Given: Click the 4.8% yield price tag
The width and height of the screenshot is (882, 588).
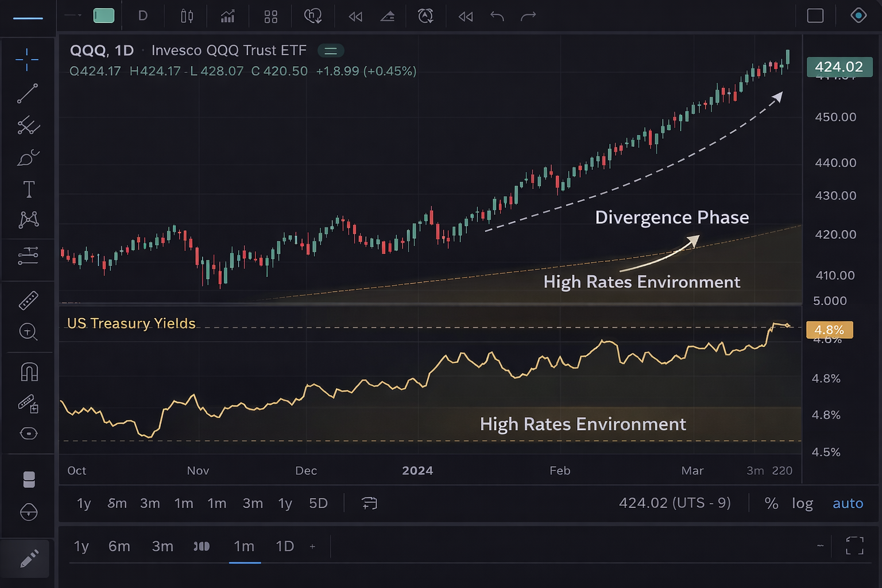Looking at the screenshot, I should pyautogui.click(x=829, y=330).
